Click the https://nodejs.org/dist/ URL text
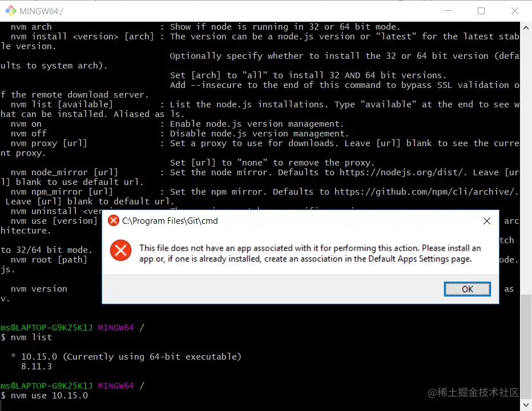The width and height of the screenshot is (532, 411). pos(401,172)
